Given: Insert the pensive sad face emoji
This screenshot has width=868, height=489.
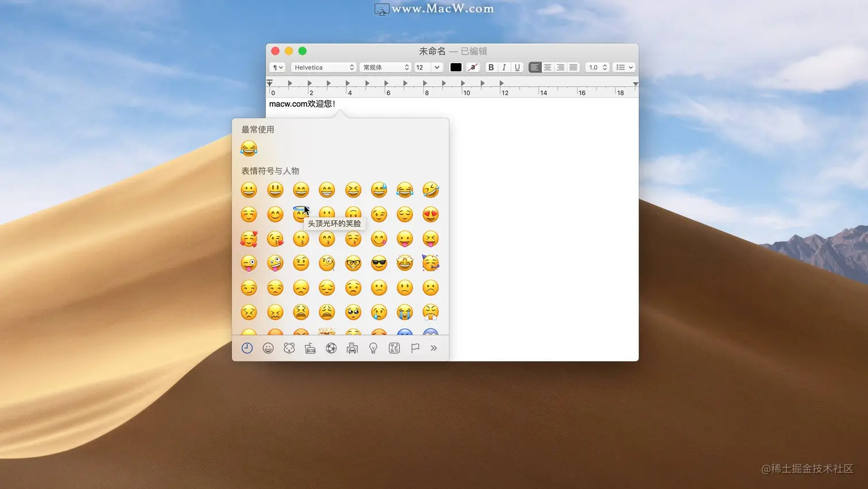Looking at the screenshot, I should 327,287.
